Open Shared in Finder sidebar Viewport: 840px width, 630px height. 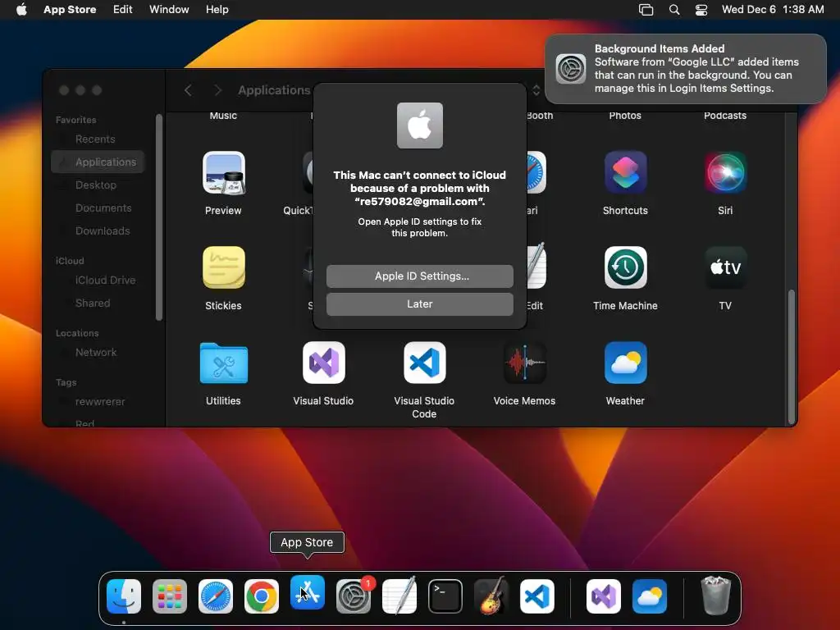point(98,304)
